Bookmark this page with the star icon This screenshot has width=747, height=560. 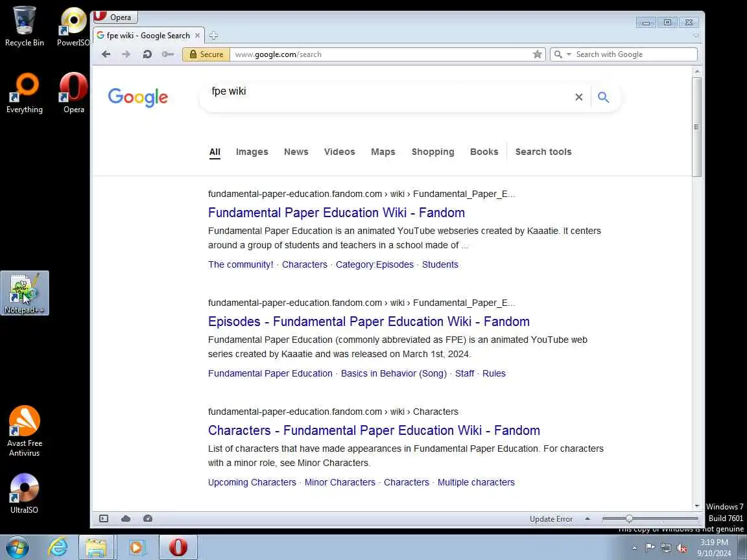(x=538, y=54)
